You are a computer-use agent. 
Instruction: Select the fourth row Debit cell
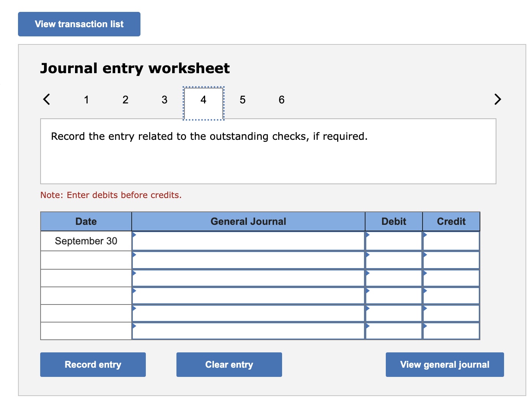394,296
